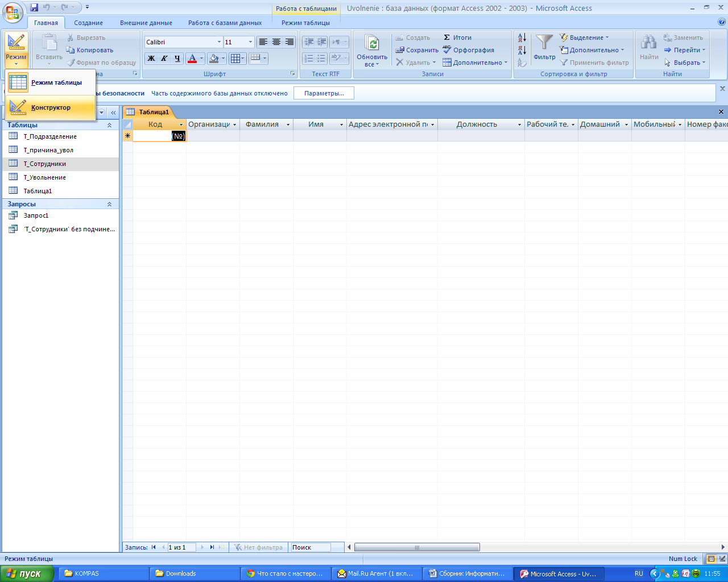The image size is (728, 582).
Task: Select table Т_причина_увол in navigation pane
Action: [61, 150]
